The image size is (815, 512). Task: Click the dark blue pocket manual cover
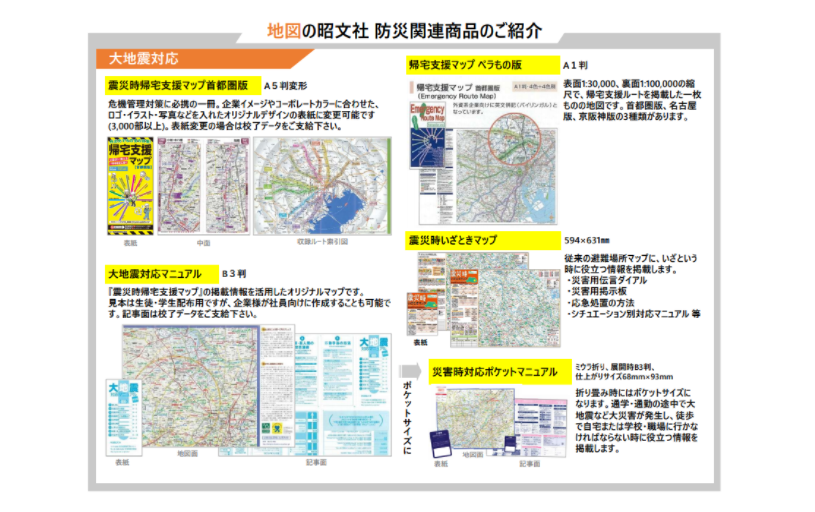point(441,444)
